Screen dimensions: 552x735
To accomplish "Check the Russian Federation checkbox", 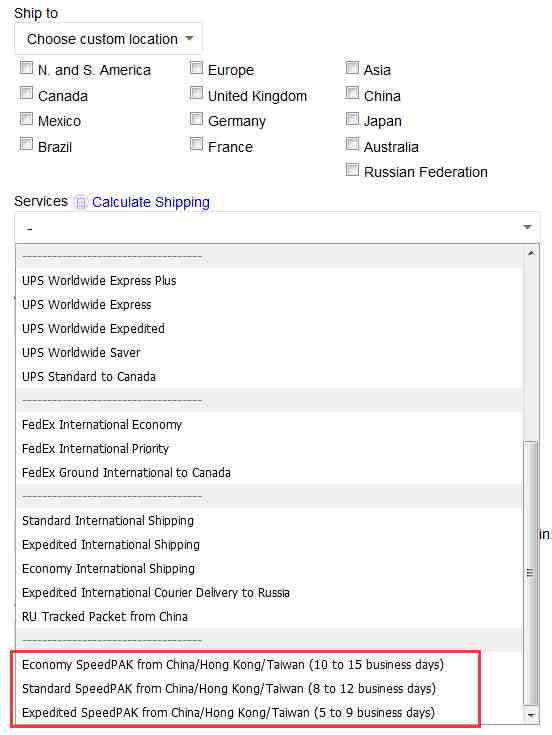I will (352, 169).
